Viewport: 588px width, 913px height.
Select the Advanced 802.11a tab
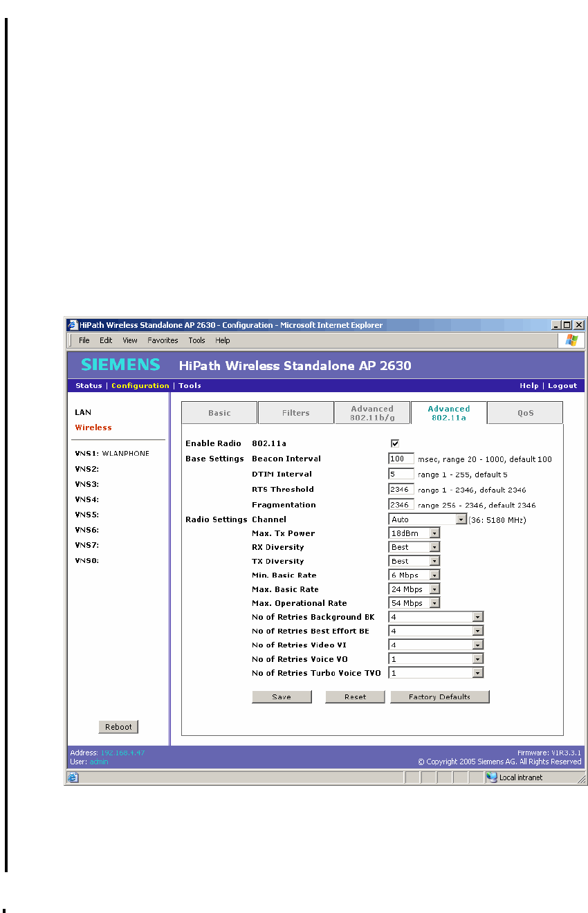(x=448, y=413)
